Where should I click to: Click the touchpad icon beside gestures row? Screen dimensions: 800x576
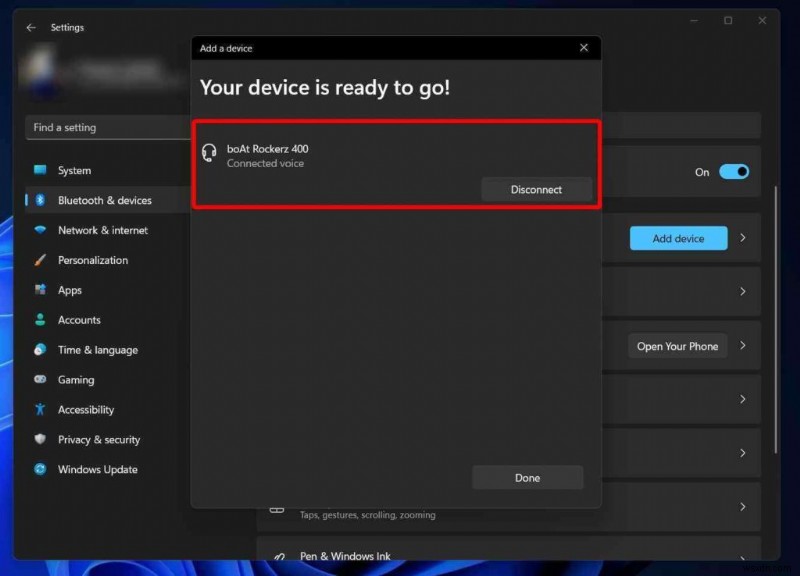click(x=277, y=510)
